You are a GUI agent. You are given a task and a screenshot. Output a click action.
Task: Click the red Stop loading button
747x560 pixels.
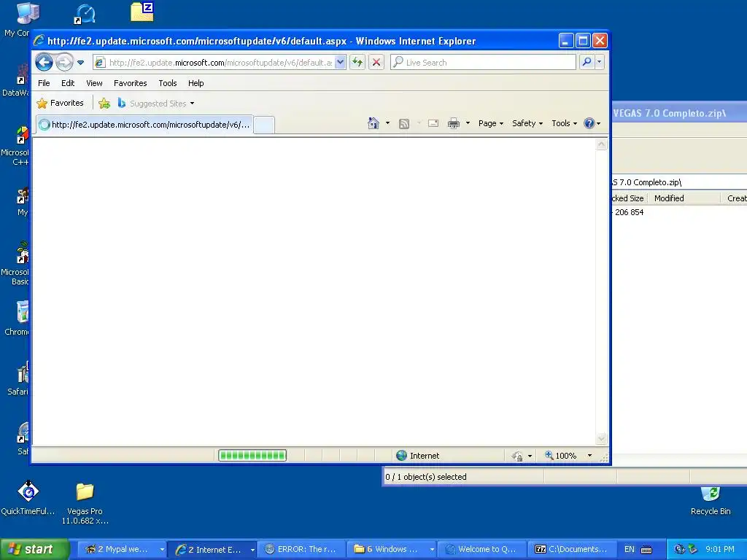click(x=376, y=63)
